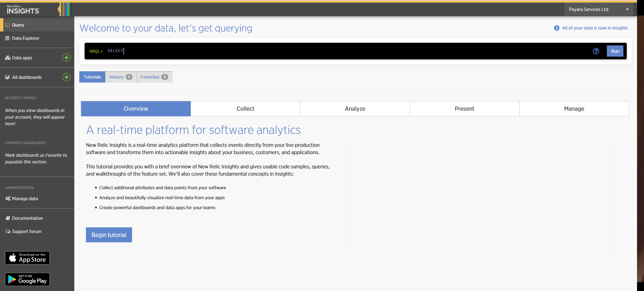Click inside the NRQL query input field
The height and width of the screenshot is (291, 644).
click(x=332, y=51)
